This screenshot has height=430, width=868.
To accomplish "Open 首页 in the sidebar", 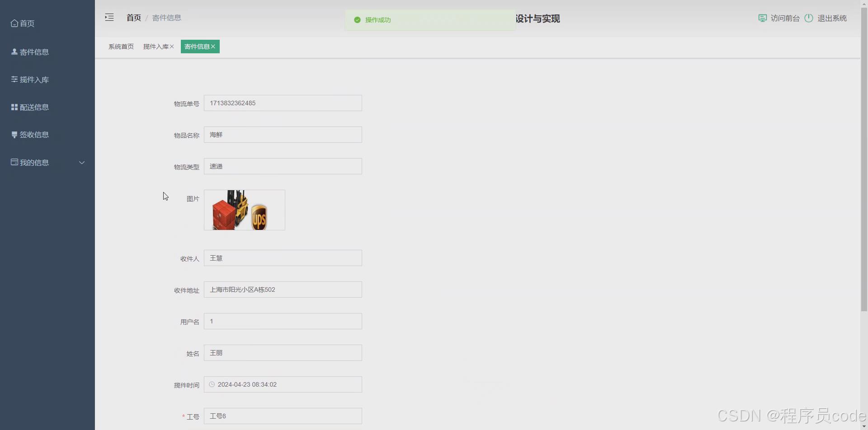I will 47,23.
